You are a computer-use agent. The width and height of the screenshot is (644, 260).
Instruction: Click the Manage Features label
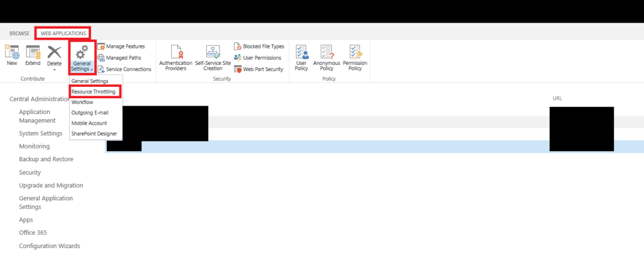click(x=125, y=47)
